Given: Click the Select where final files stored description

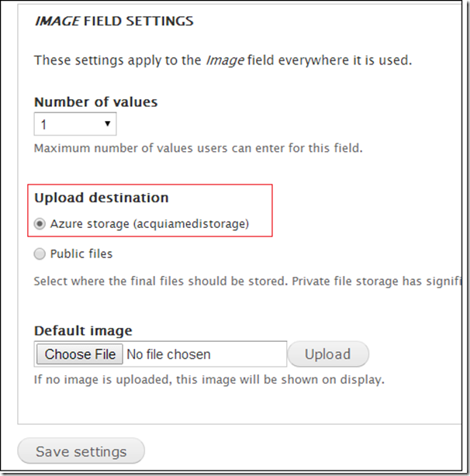Looking at the screenshot, I should (x=248, y=281).
